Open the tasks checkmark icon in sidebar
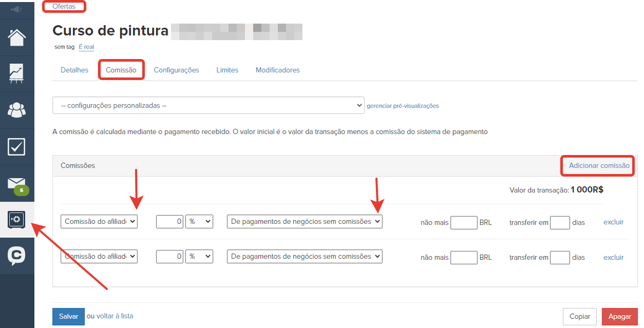The height and width of the screenshot is (328, 644). [x=17, y=147]
